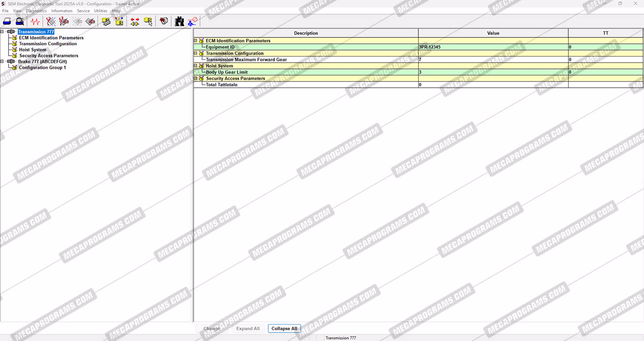644x341 pixels.
Task: Open the flash programming toolbar icon
Action: [164, 21]
